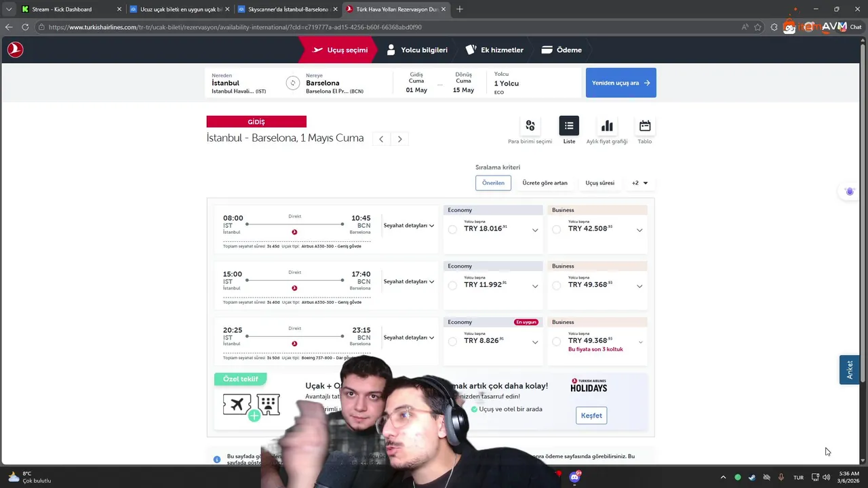Sort by Uçuş süresi
Viewport: 868px width, 488px height.
[x=600, y=183]
